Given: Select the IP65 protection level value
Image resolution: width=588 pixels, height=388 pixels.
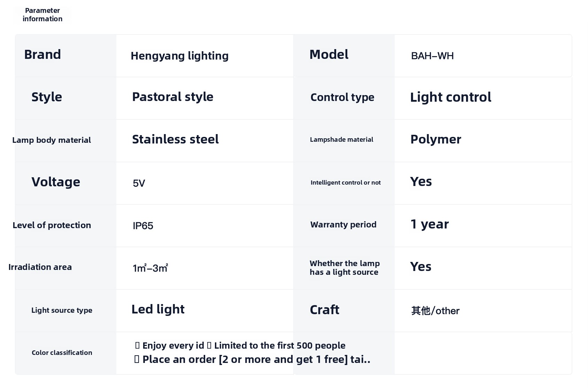Looking at the screenshot, I should 143,226.
